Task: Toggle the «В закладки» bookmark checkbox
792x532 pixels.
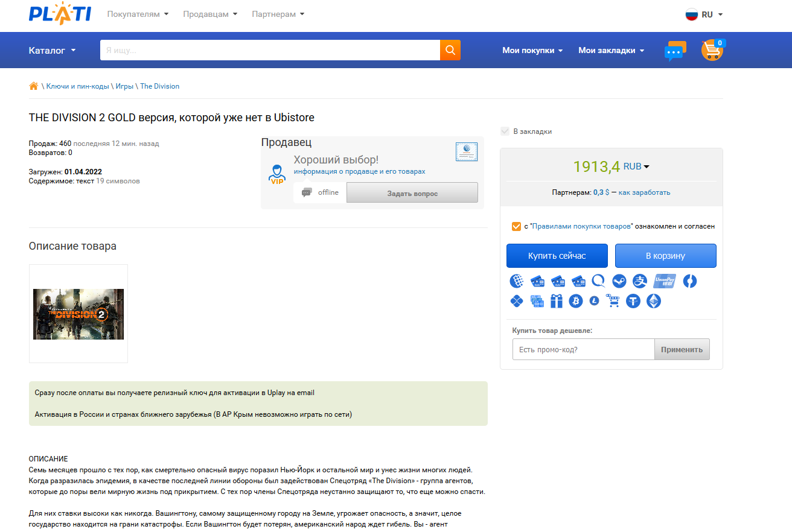Action: pos(505,131)
